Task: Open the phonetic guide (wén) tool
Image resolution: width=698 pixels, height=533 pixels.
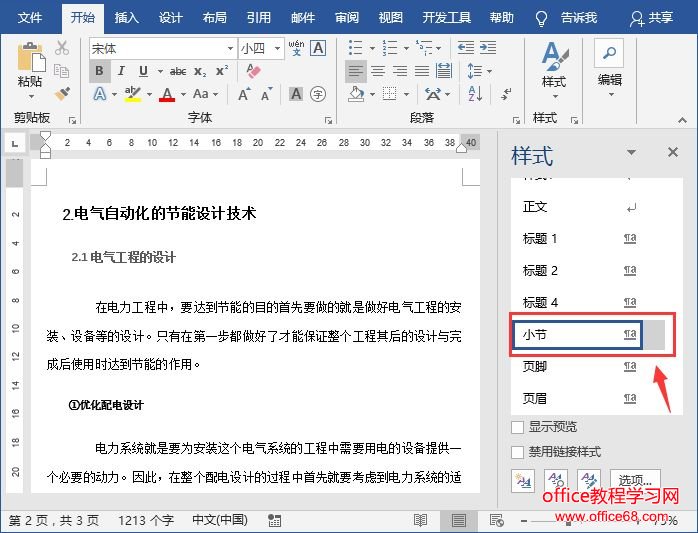Action: click(x=296, y=48)
